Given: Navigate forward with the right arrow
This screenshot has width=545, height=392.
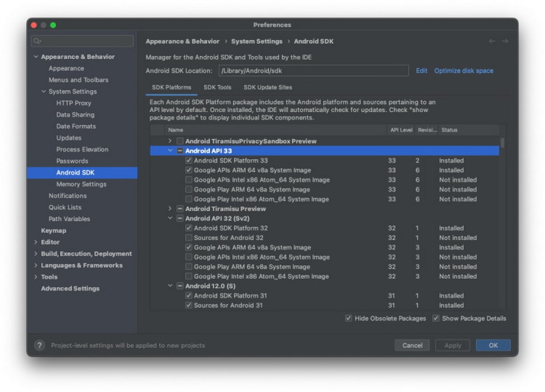Looking at the screenshot, I should click(x=505, y=41).
